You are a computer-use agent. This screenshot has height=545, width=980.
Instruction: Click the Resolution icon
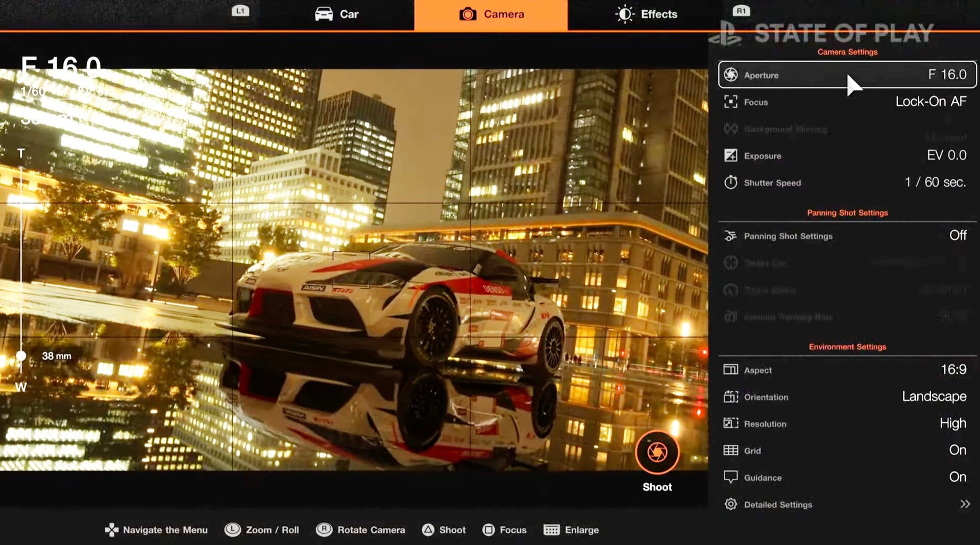pos(731,423)
